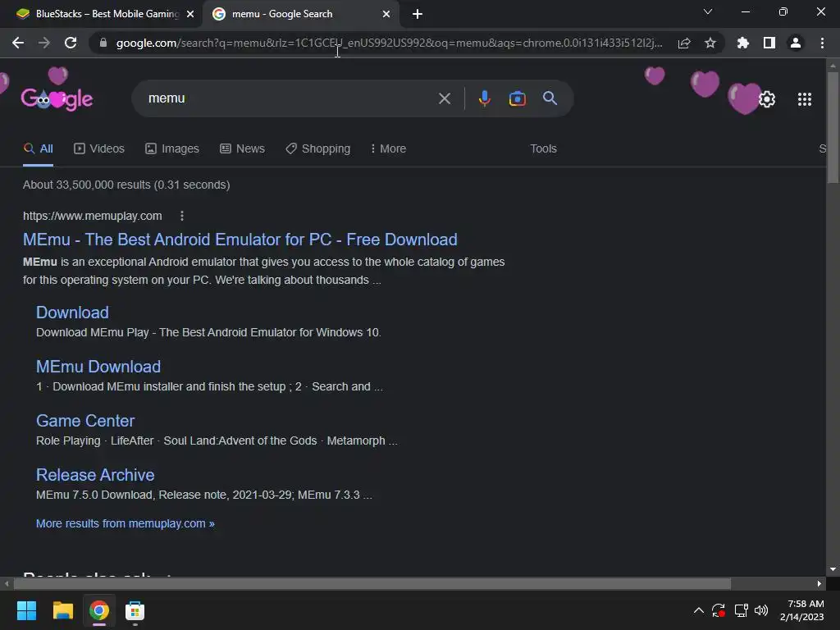Click the vertical scrollbar thumb

833,127
